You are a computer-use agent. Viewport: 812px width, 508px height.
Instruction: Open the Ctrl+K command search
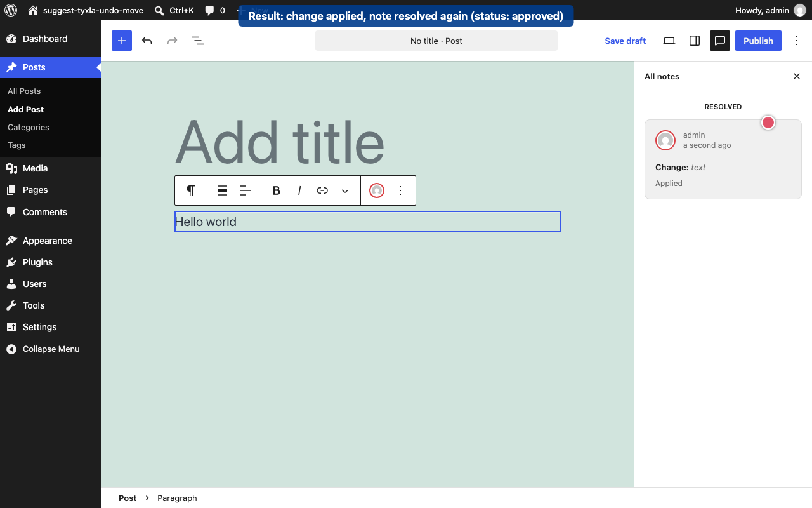click(174, 10)
